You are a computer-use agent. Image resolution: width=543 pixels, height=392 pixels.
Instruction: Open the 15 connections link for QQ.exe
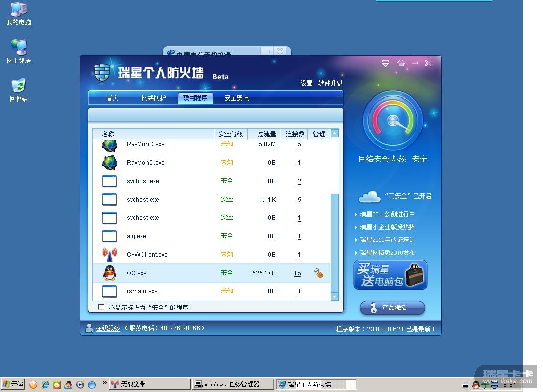(x=298, y=273)
